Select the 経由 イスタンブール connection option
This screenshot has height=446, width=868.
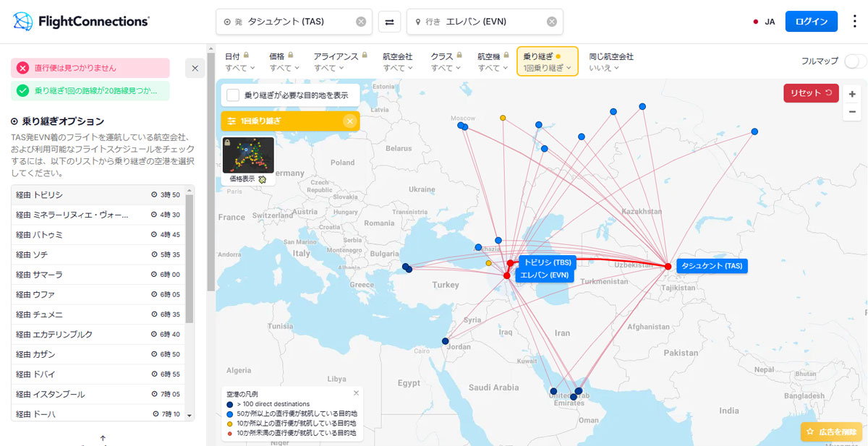(x=98, y=394)
